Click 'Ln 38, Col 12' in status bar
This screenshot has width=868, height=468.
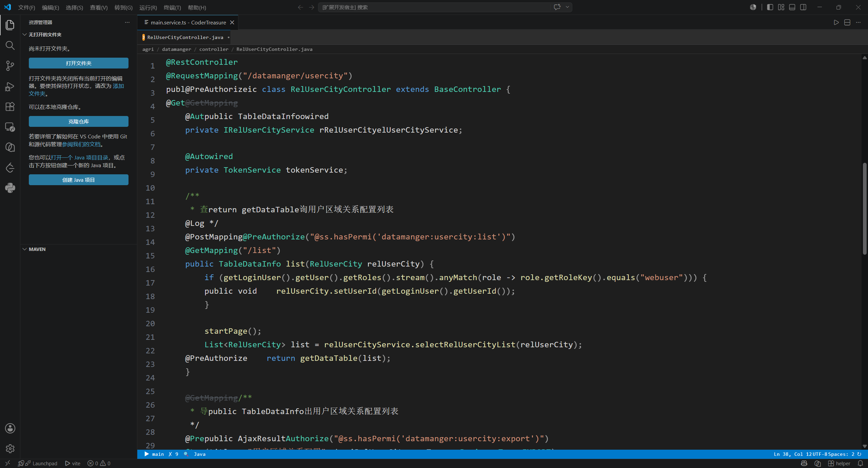pyautogui.click(x=793, y=454)
